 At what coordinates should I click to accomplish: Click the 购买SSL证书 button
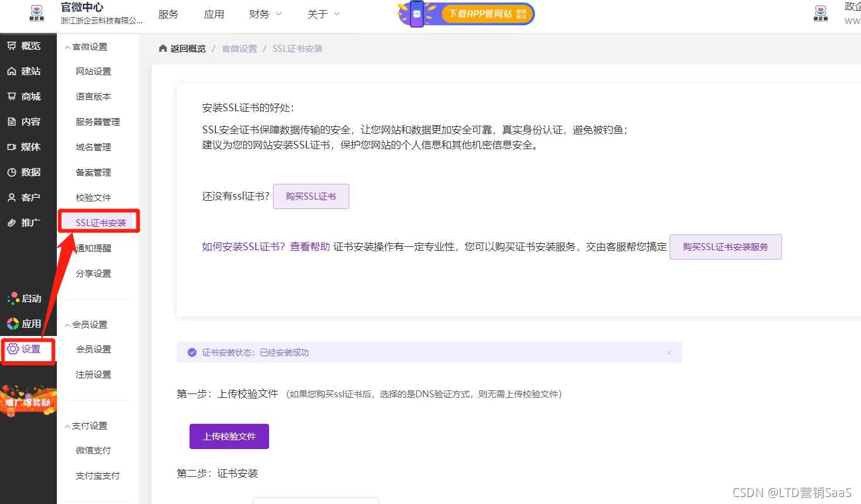pyautogui.click(x=310, y=196)
